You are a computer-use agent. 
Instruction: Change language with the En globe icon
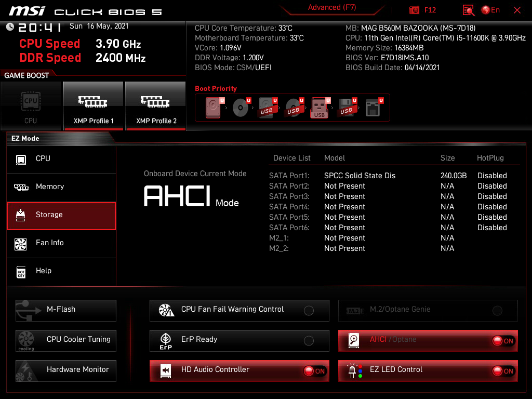click(490, 10)
